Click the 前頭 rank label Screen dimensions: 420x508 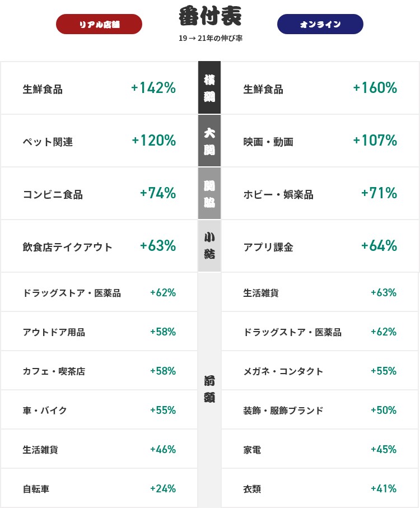pyautogui.click(x=209, y=389)
